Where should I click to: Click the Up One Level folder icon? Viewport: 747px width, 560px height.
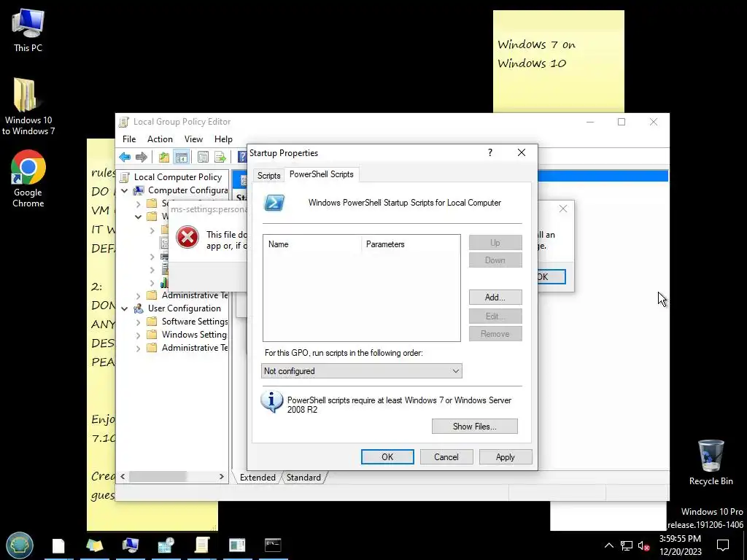164,157
